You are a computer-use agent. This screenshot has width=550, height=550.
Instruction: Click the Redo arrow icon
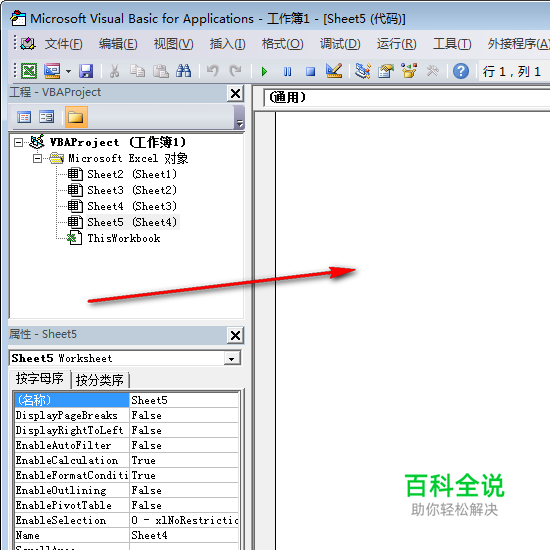(235, 71)
